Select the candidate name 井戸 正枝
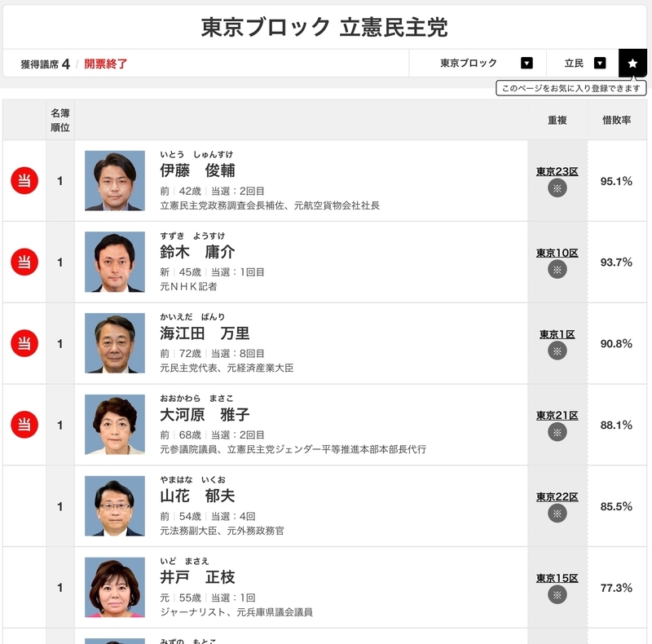This screenshot has width=652, height=644. pyautogui.click(x=197, y=577)
